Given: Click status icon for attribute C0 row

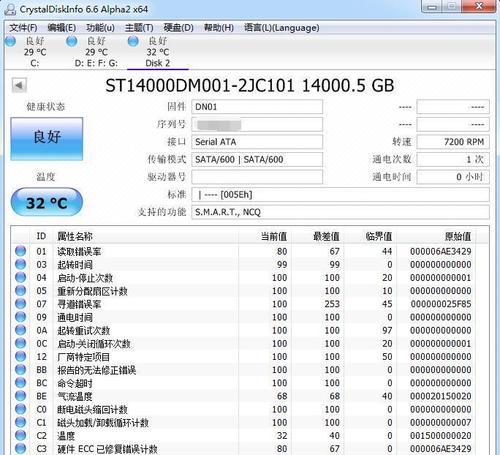Looking at the screenshot, I should pyautogui.click(x=21, y=409).
